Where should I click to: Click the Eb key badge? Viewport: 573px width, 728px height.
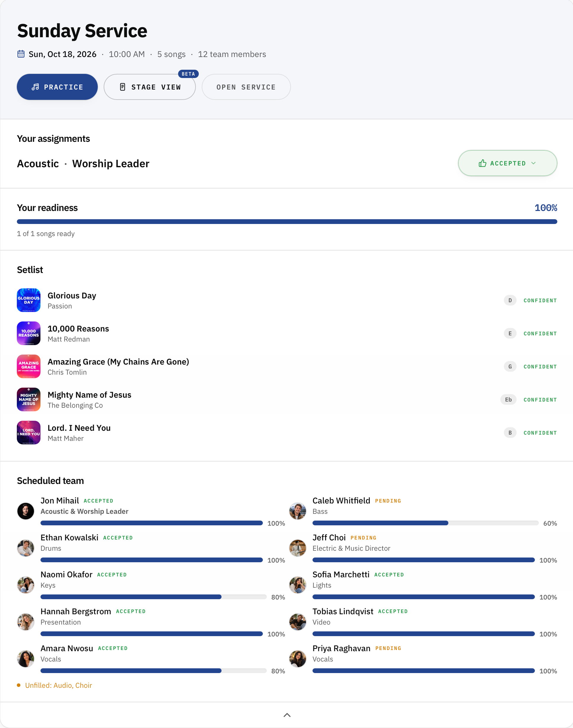tap(508, 399)
